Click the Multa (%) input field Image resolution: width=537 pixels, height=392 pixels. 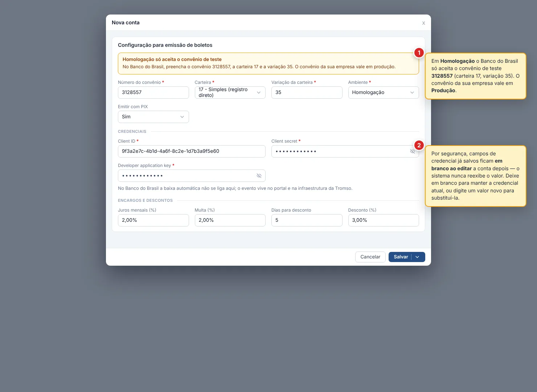coord(230,220)
